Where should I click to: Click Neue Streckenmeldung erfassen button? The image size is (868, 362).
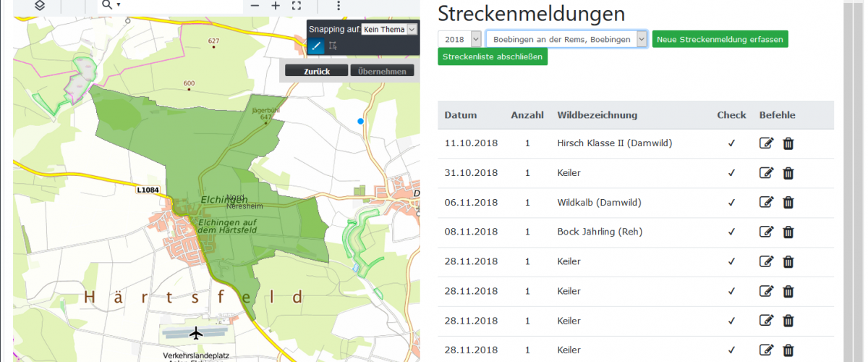point(720,39)
